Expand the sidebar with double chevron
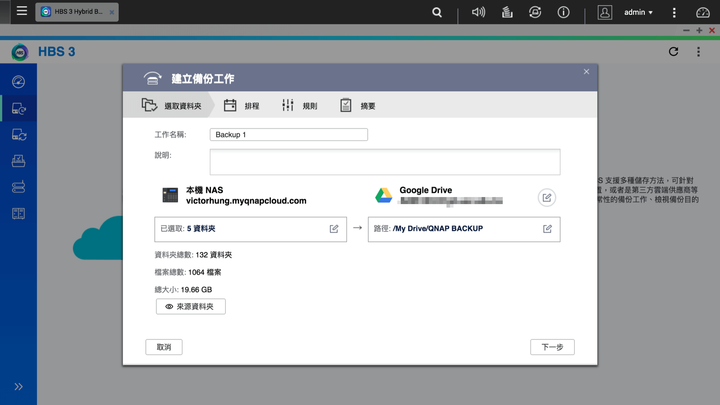Image resolution: width=720 pixels, height=405 pixels. (x=18, y=387)
